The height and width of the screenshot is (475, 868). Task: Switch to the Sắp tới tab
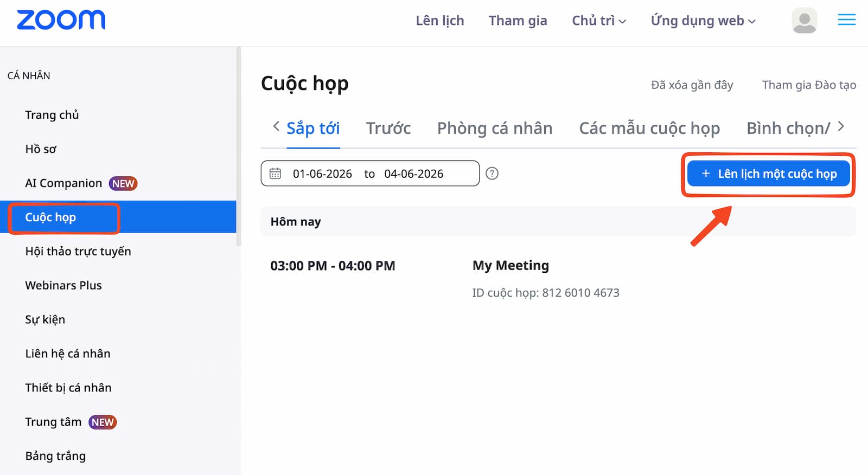[x=313, y=129]
